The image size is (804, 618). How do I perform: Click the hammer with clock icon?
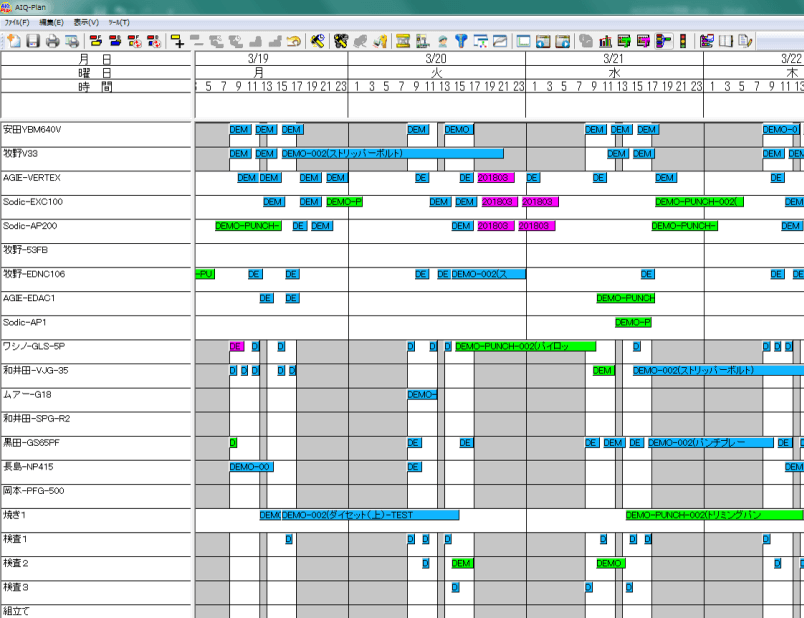coord(318,41)
